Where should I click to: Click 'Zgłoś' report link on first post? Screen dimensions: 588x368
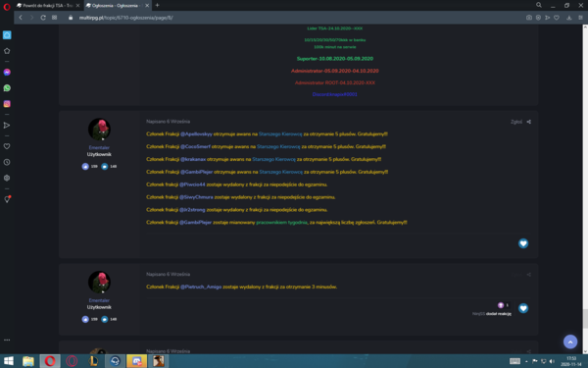516,122
